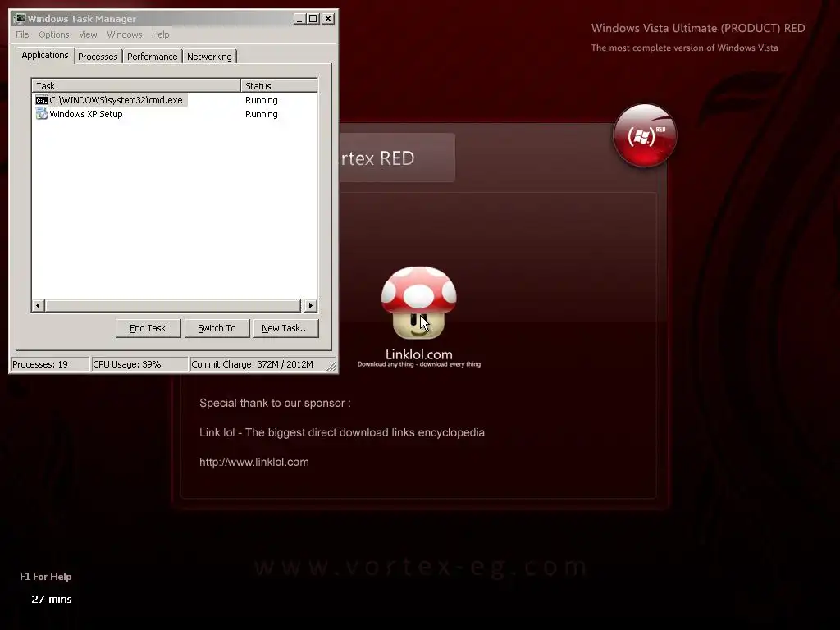Click the Linklol mushroom mascot image
The height and width of the screenshot is (630, 840).
click(x=418, y=303)
